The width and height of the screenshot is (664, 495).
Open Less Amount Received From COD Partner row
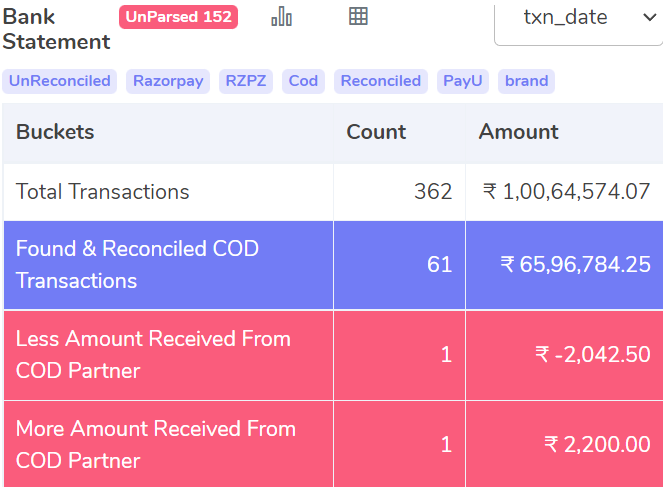(x=333, y=355)
